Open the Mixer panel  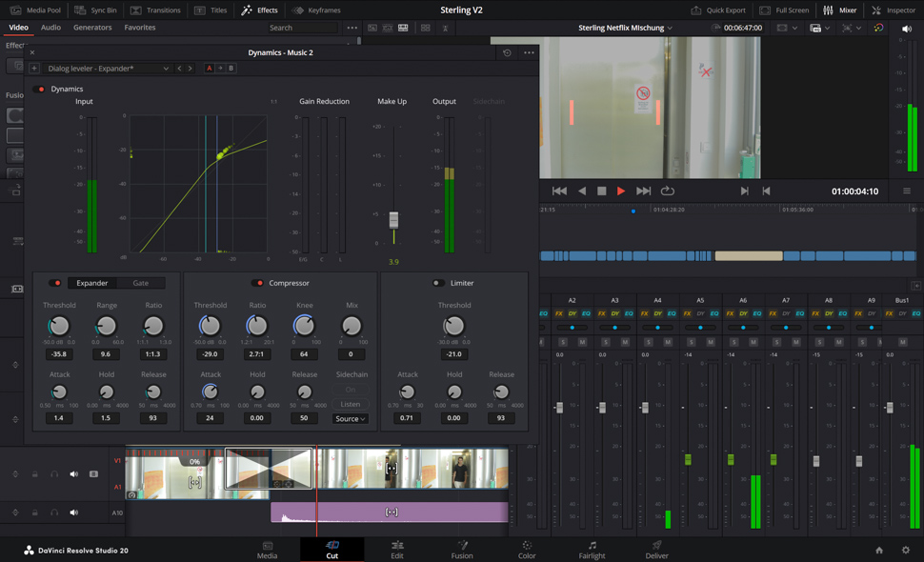[x=839, y=10]
